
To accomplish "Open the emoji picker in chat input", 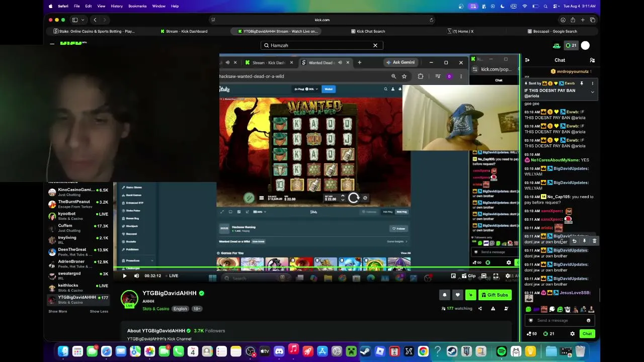I will 588,320.
